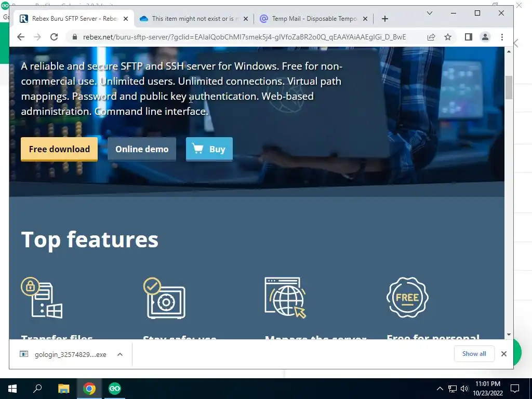The image size is (532, 399).
Task: Go back to the previous page
Action: [21, 37]
